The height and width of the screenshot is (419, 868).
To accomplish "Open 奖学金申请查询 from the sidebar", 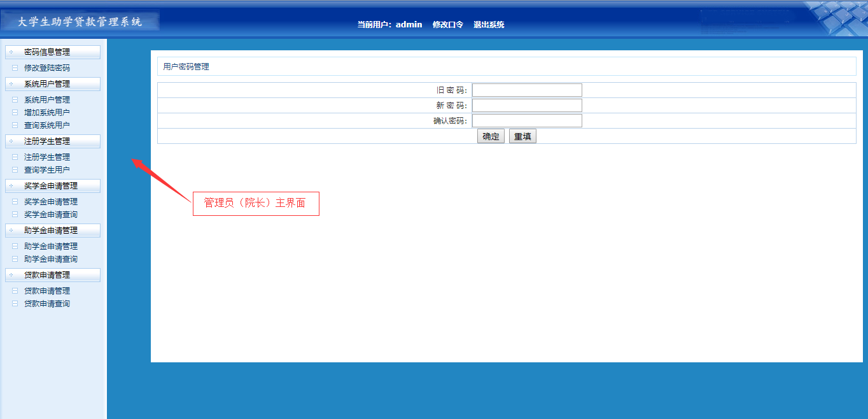I will [51, 215].
